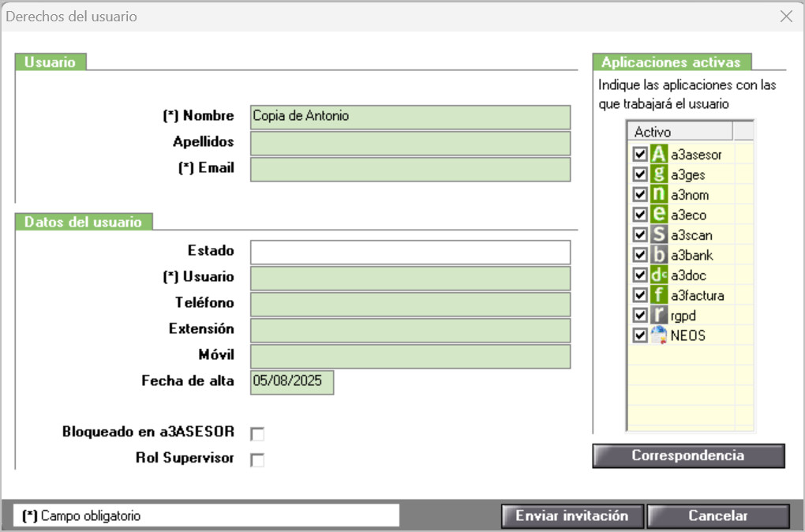Viewport: 805px width, 532px height.
Task: Click the Extensión input field
Action: click(410, 331)
